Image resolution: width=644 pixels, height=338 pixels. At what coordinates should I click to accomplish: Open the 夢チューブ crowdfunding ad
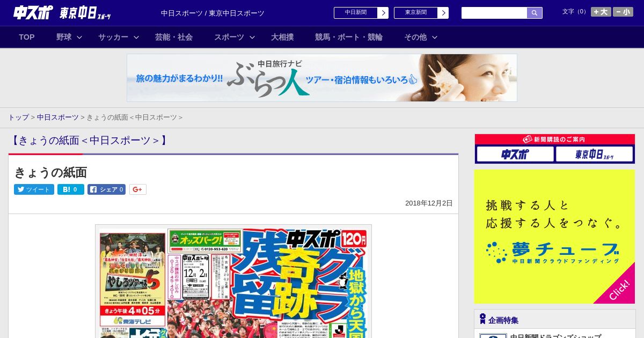tap(554, 237)
